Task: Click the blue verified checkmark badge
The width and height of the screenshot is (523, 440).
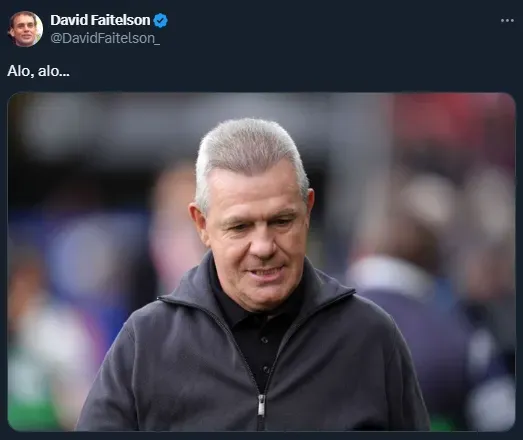Action: 160,20
